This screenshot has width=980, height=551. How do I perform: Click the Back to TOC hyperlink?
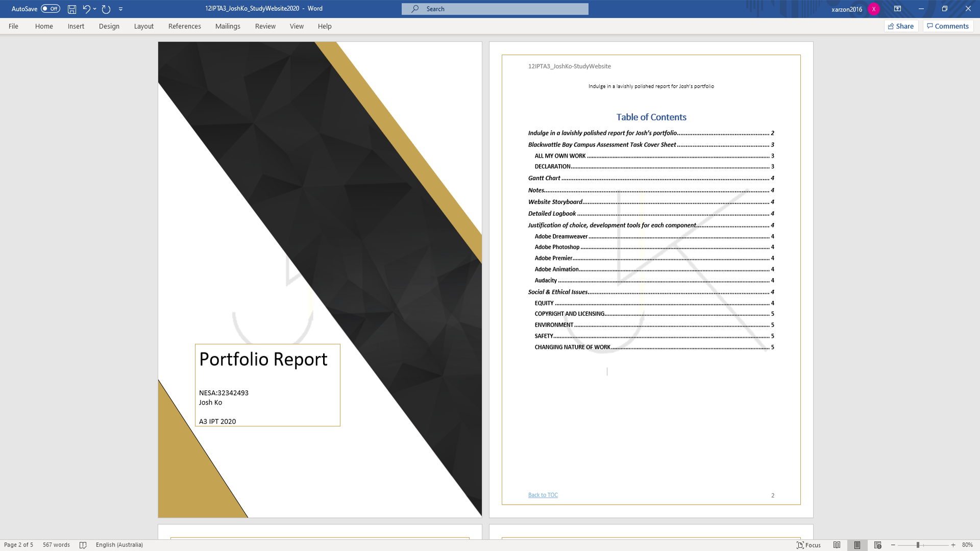(543, 494)
